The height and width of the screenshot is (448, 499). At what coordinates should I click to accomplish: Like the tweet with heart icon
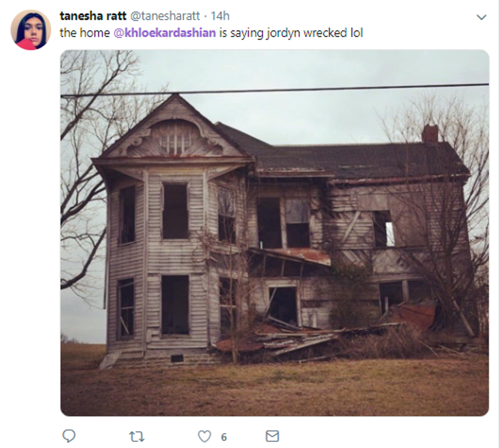click(204, 436)
